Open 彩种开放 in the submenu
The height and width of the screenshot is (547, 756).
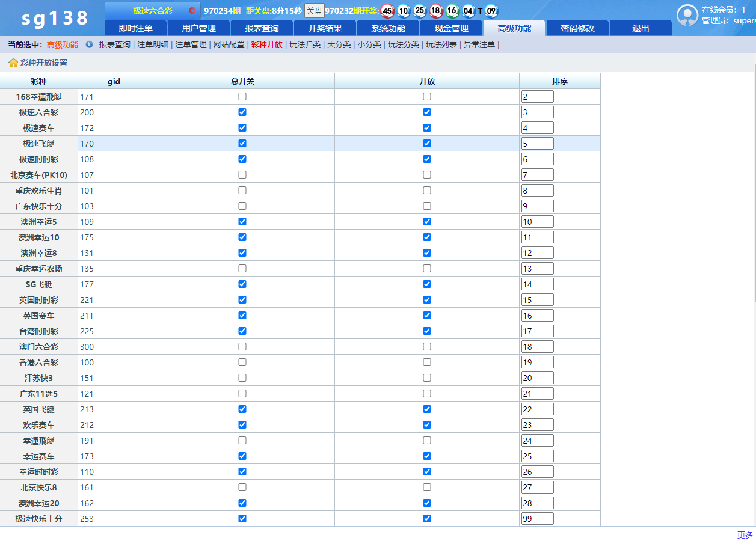pos(267,44)
